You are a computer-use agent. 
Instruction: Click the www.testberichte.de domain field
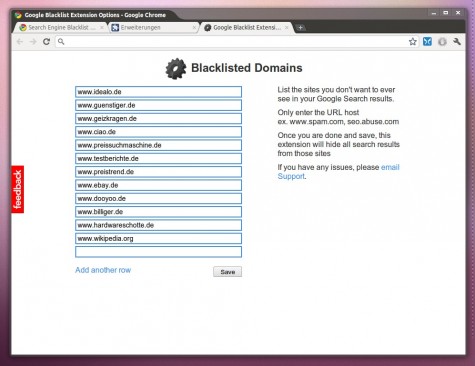[x=158, y=159]
